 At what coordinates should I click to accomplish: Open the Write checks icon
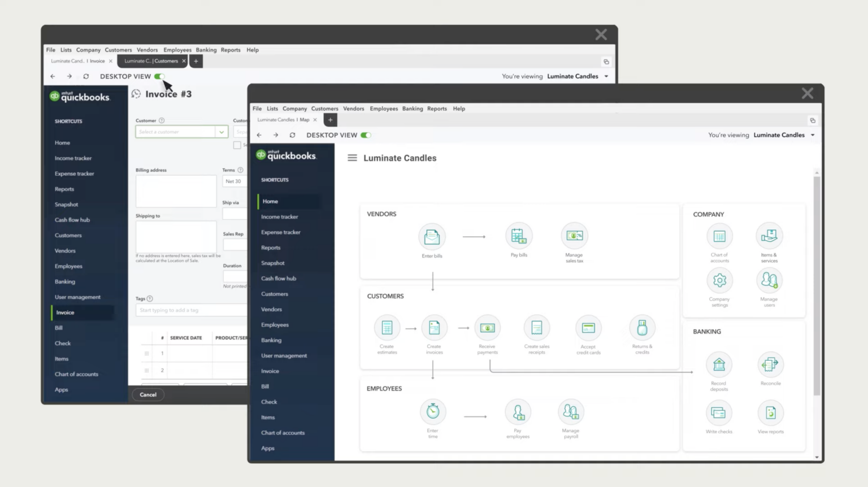719,413
